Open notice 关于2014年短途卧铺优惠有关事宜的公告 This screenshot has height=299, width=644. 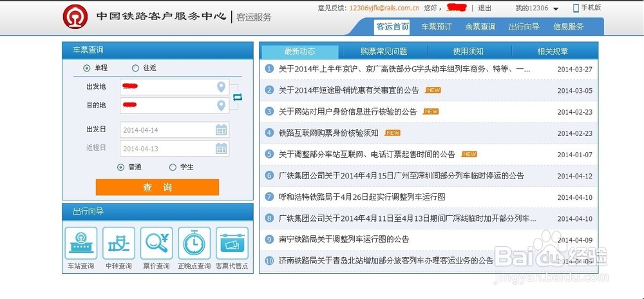pyautogui.click(x=348, y=90)
